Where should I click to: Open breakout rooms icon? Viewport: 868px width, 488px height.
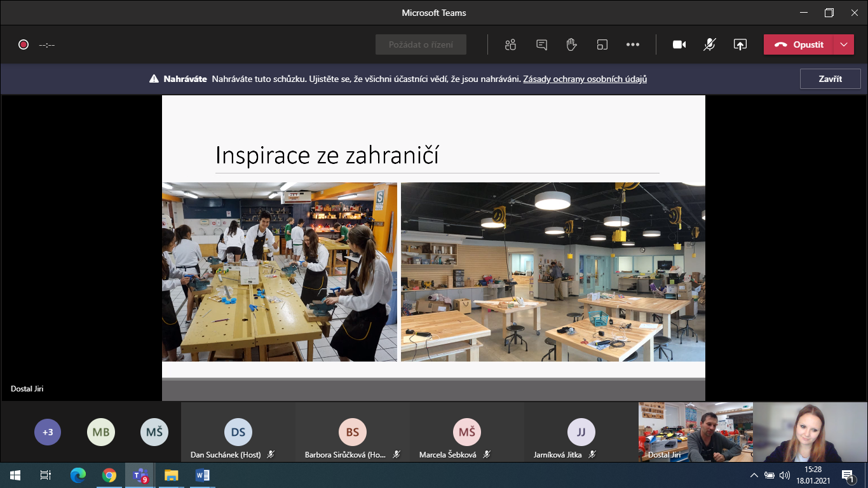[x=602, y=44]
